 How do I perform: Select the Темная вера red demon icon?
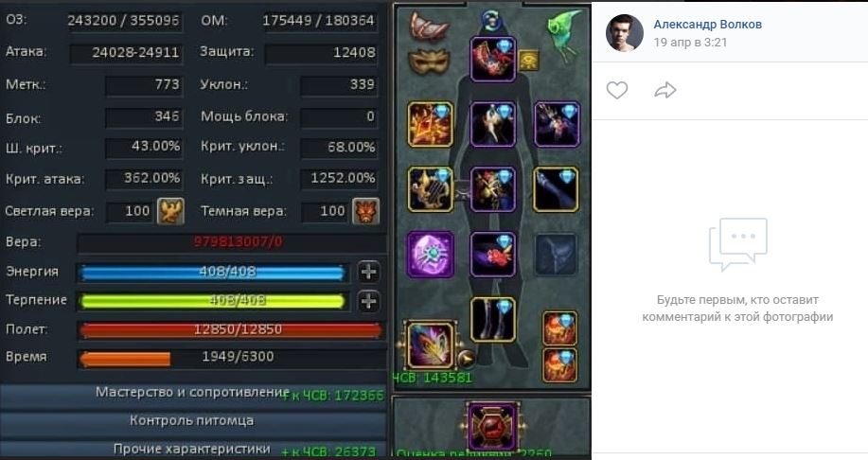click(366, 211)
